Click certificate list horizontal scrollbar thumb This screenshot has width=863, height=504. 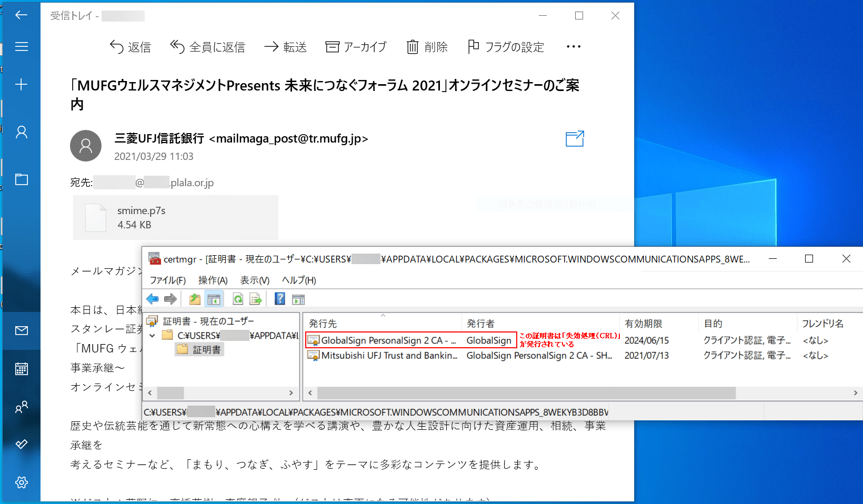(x=526, y=393)
